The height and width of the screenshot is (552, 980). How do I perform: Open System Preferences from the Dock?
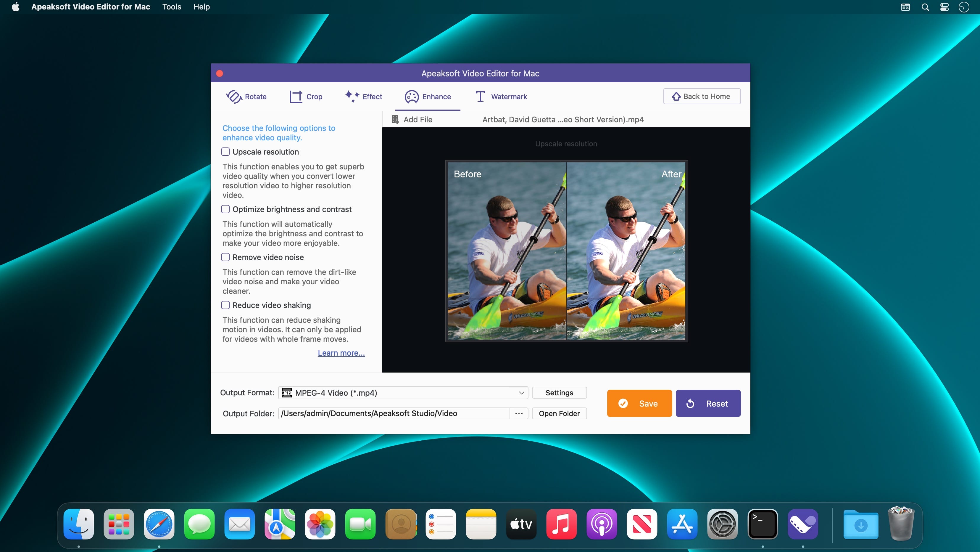tap(723, 524)
